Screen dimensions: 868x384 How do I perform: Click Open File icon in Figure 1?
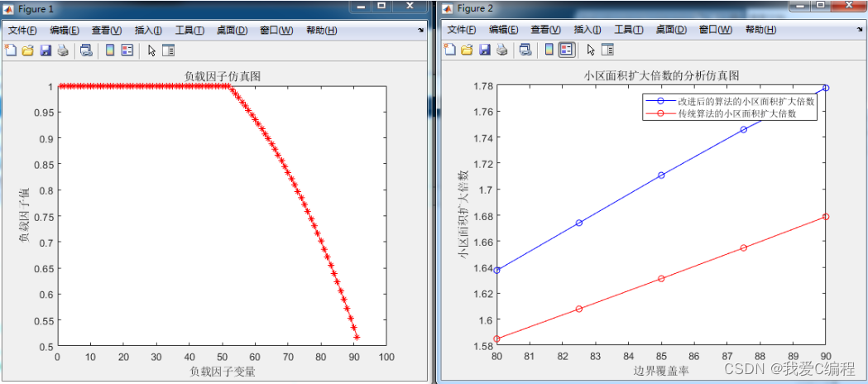pyautogui.click(x=27, y=50)
